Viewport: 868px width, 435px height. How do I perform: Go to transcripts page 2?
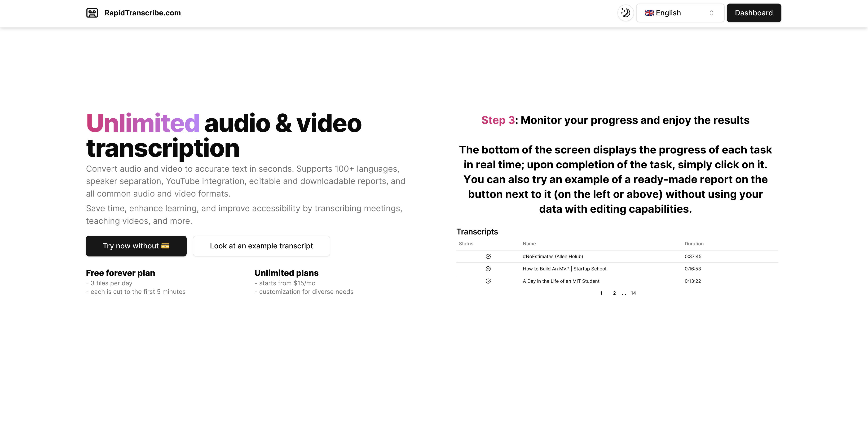[614, 293]
